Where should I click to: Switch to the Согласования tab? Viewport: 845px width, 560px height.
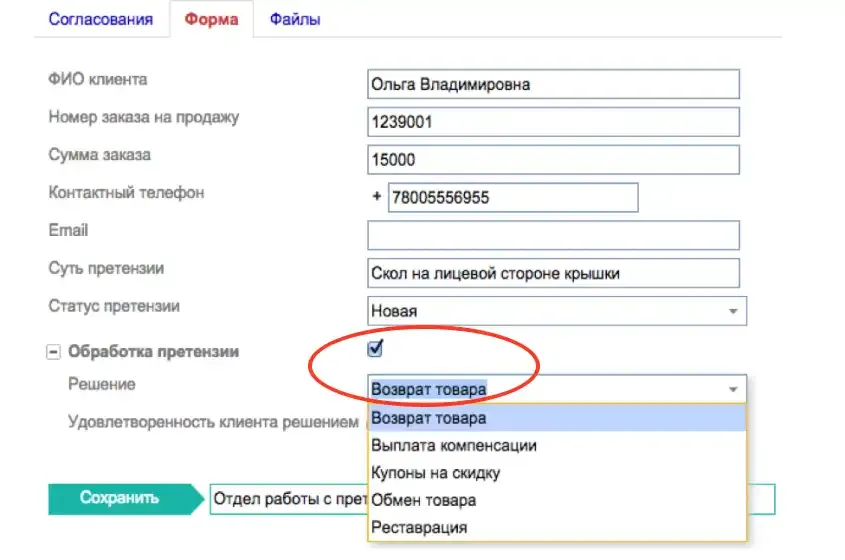coord(101,19)
